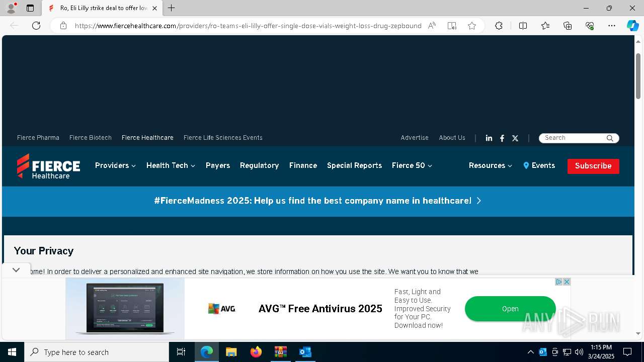Collapse the bottom ad with chevron
This screenshot has height=362, width=644.
click(x=16, y=270)
